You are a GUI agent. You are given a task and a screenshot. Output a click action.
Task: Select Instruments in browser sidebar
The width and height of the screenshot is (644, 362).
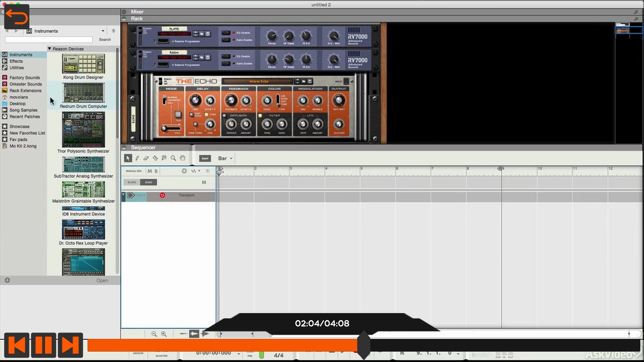tap(21, 55)
